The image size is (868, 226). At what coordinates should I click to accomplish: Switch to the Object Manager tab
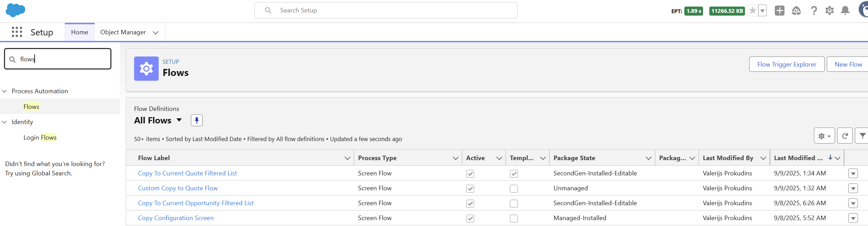click(x=123, y=32)
